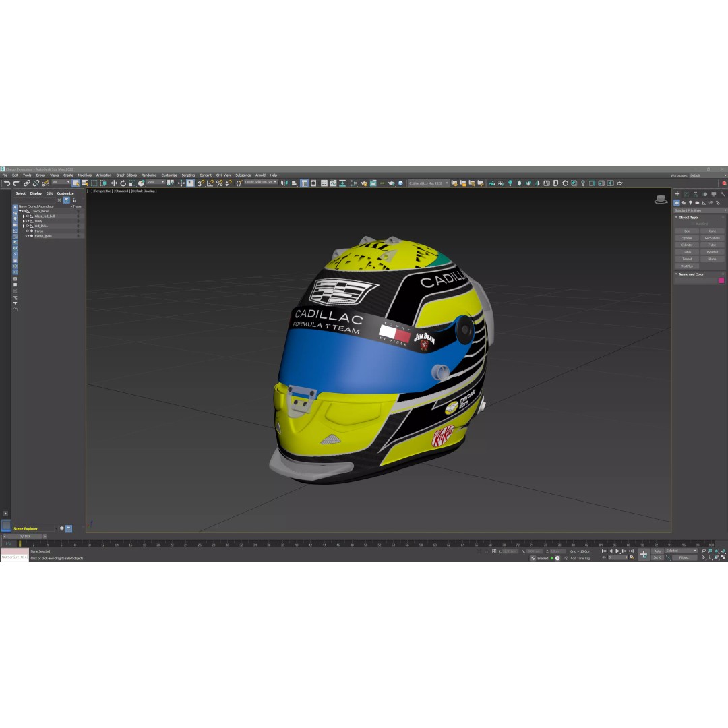The image size is (728, 728).
Task: Activate Select and Move tool
Action: pyautogui.click(x=114, y=183)
